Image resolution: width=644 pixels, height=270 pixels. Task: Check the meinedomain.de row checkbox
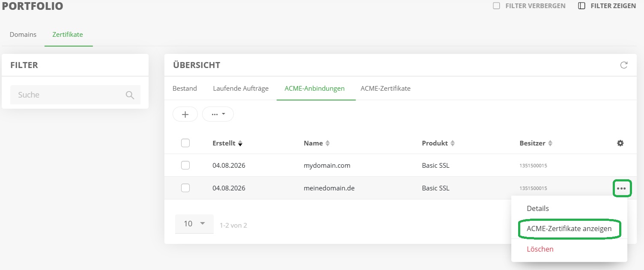pos(185,188)
